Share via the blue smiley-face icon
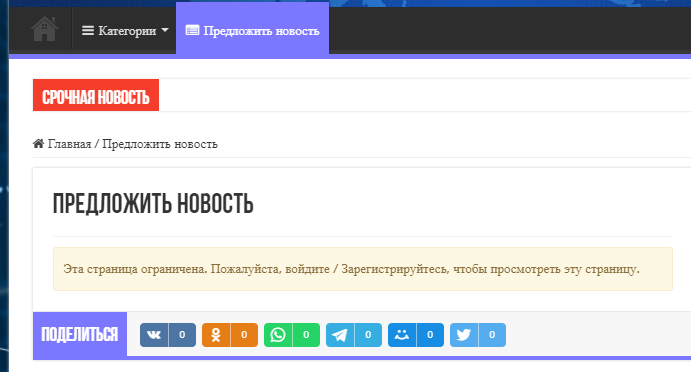 tap(402, 335)
